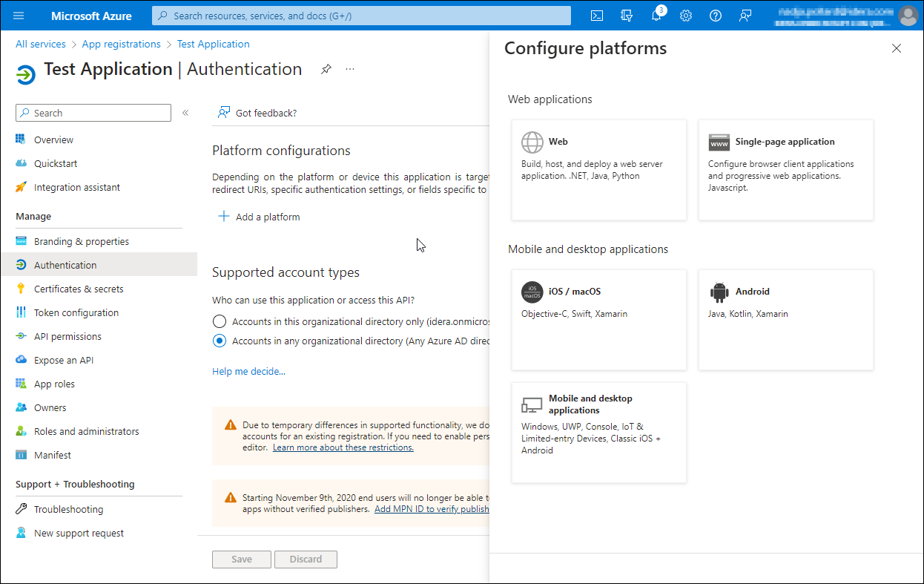Open Troubleshooting menu item

99,509
